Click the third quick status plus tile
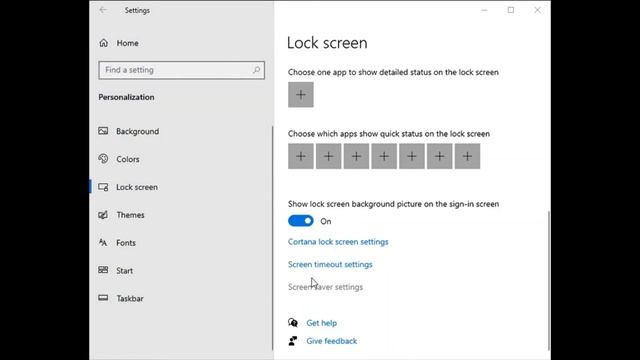Screen dimensions: 640x360 click(356, 156)
